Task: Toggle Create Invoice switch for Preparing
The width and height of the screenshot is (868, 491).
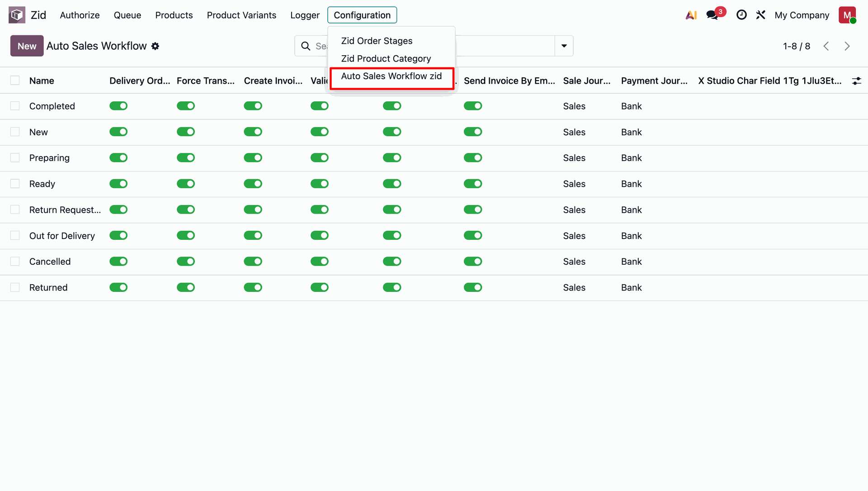Action: coord(253,157)
